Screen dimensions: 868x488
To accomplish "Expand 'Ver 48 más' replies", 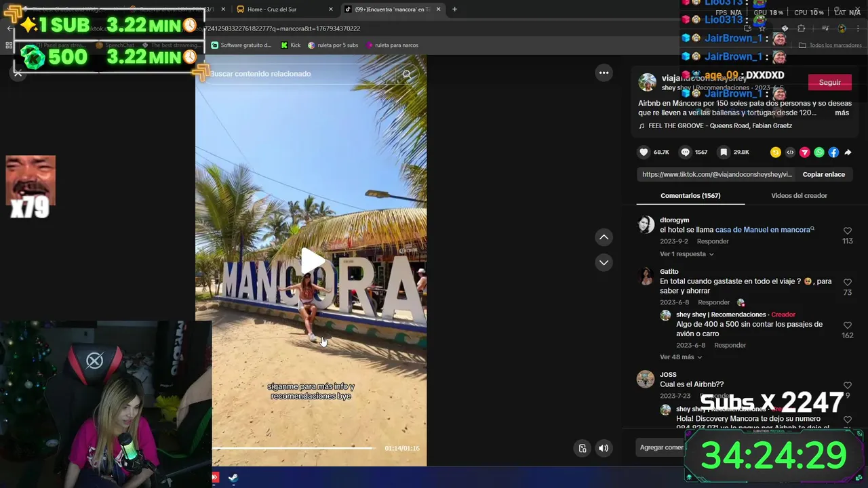I will [x=681, y=357].
